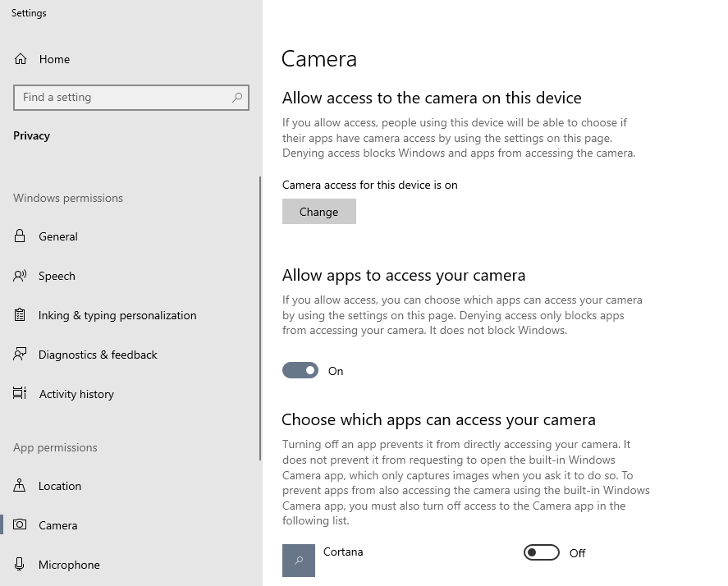Open Diagnostics & feedback settings
The width and height of the screenshot is (728, 586).
point(21,355)
